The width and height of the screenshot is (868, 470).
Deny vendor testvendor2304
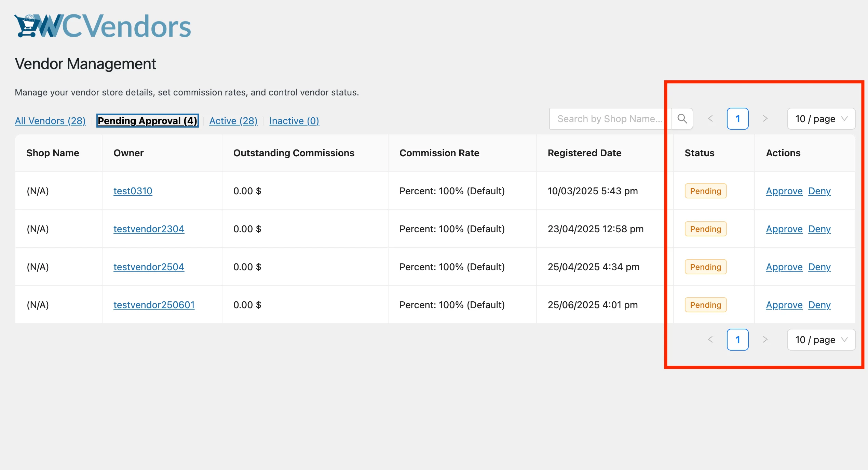[819, 229]
